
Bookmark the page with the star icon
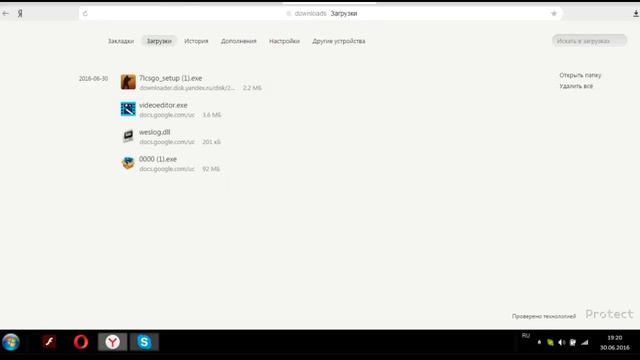554,13
